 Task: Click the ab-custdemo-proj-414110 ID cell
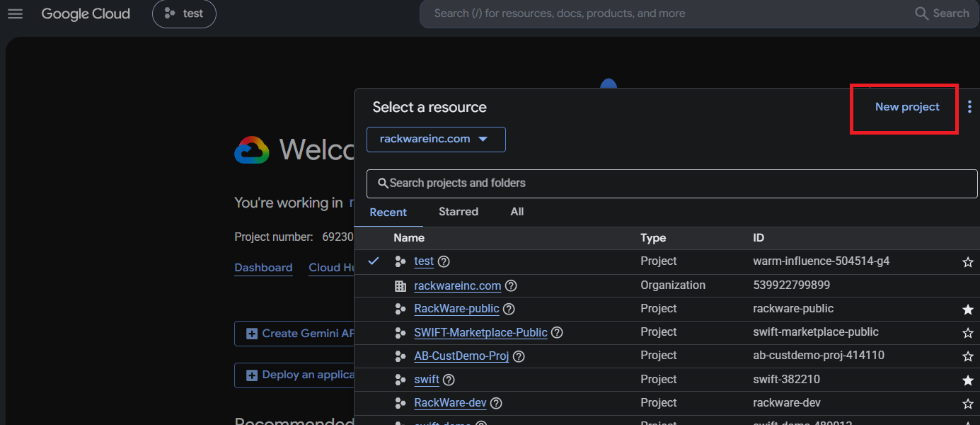click(x=819, y=356)
